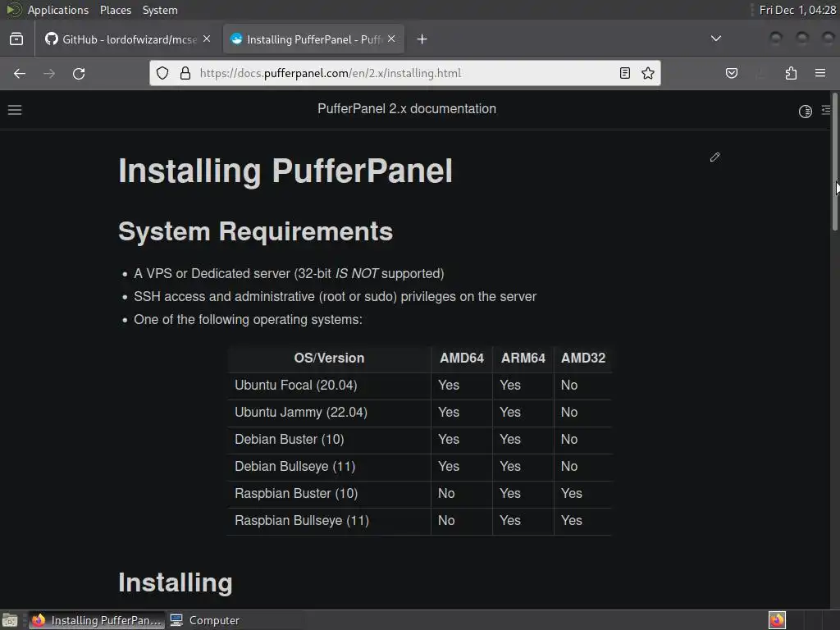The image size is (840, 630).
Task: Select the Installing PufferPanel tab
Action: coord(313,39)
